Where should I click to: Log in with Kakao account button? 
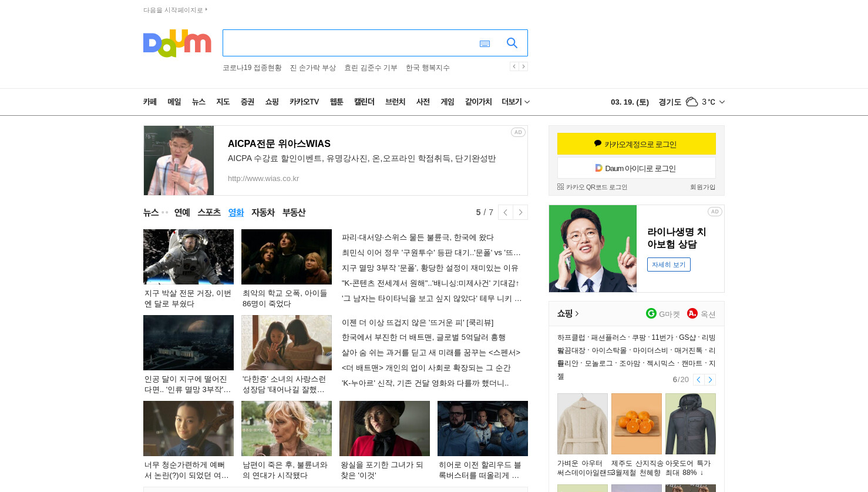(637, 144)
